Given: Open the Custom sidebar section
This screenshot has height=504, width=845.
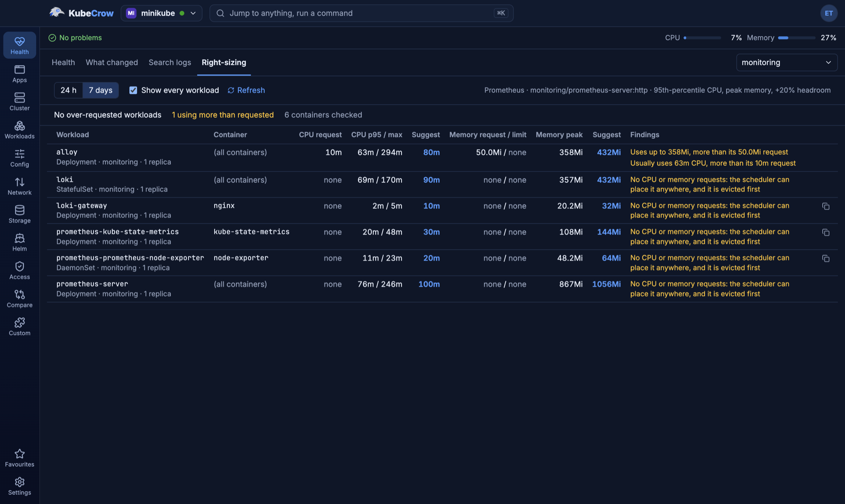Looking at the screenshot, I should point(19,327).
